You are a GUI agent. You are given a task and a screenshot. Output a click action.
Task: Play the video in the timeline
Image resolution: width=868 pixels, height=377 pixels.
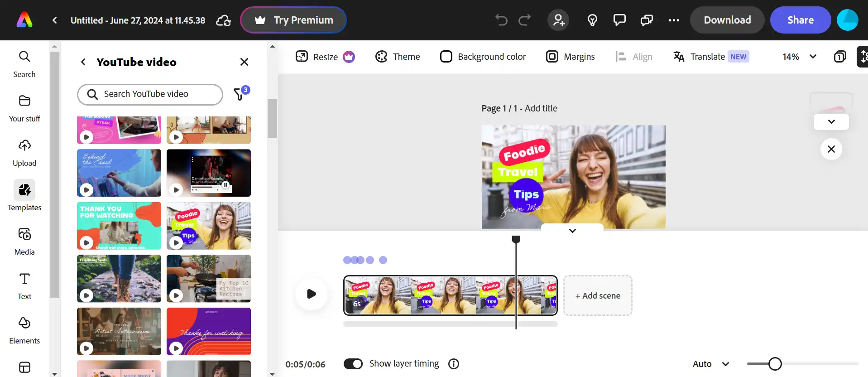pyautogui.click(x=312, y=294)
